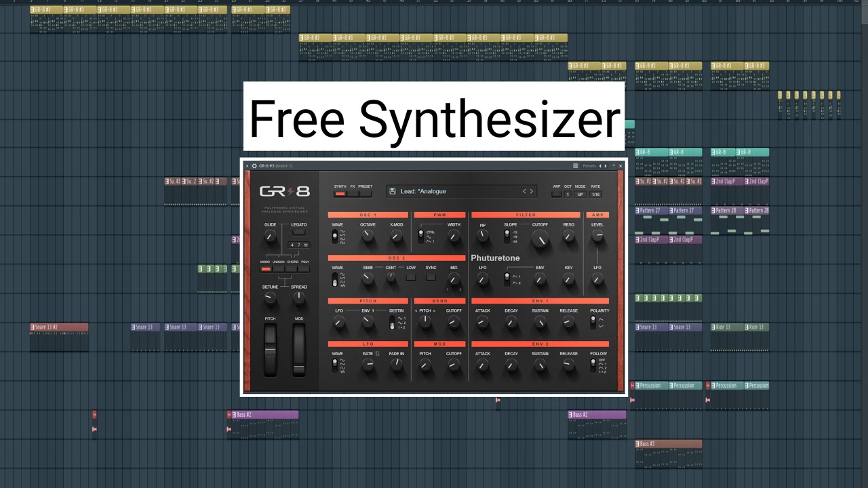The height and width of the screenshot is (488, 868).
Task: Open the arpeggiator RATE selector showing 1/16
Action: point(595,195)
